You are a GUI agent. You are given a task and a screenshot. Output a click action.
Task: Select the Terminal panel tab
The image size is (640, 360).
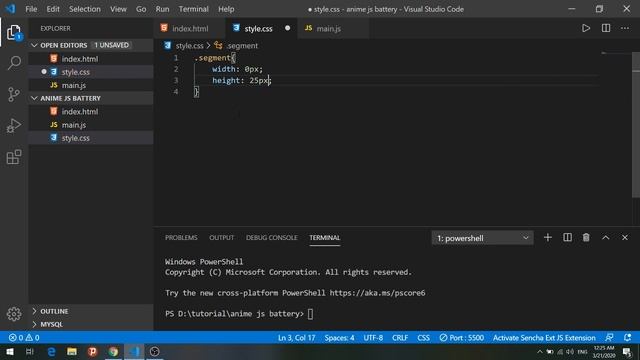(x=324, y=238)
